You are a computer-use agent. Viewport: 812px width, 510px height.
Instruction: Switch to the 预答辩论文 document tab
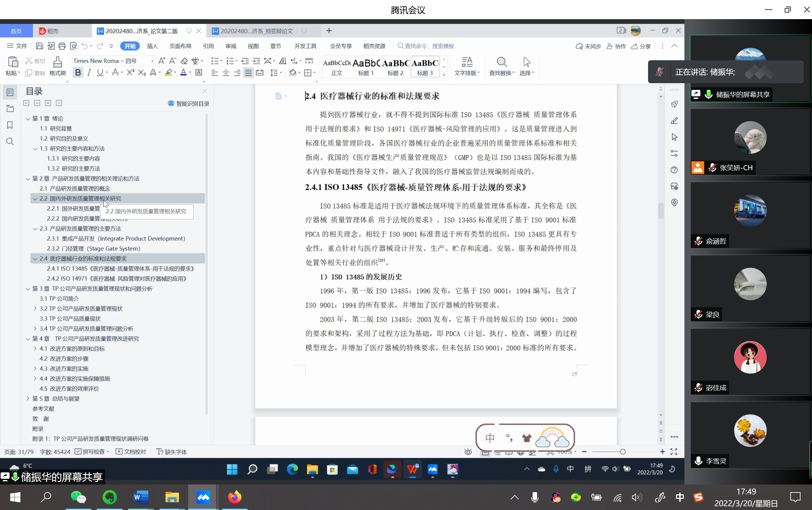(256, 31)
